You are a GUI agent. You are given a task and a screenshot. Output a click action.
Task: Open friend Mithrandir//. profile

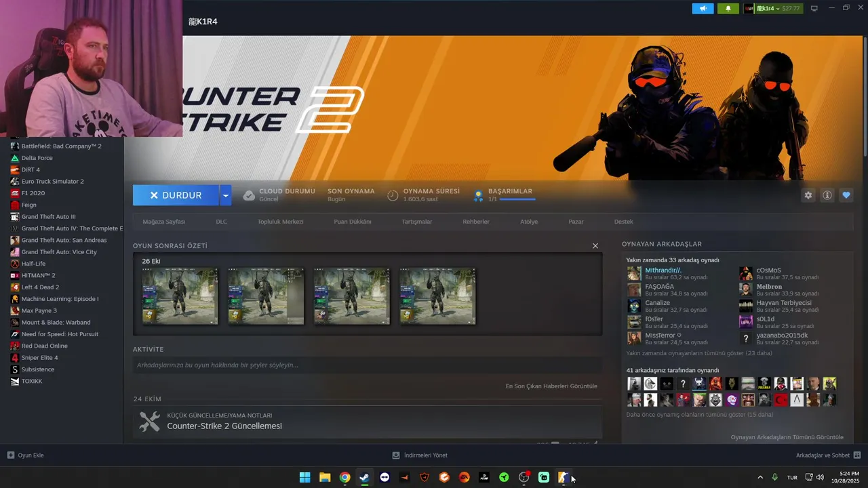click(x=663, y=270)
